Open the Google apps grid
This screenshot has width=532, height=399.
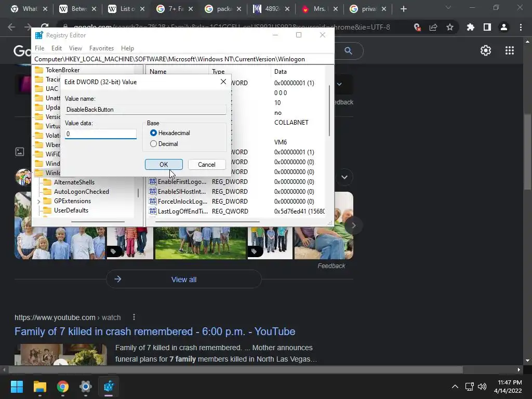510,50
